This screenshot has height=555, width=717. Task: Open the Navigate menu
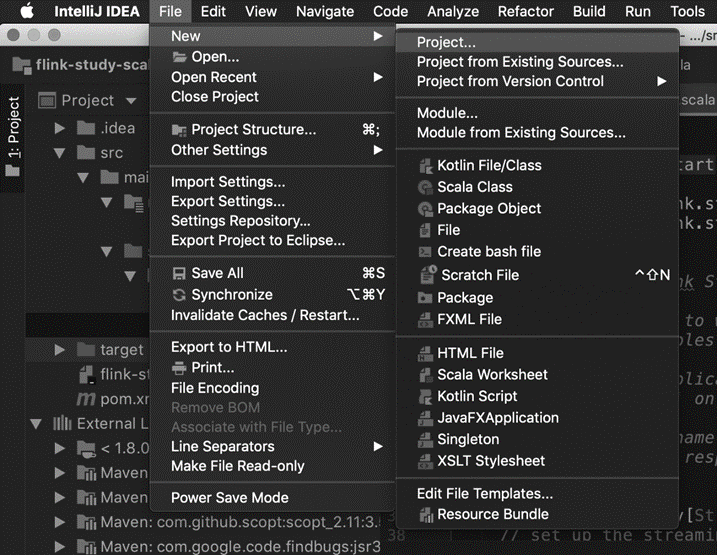pos(325,11)
